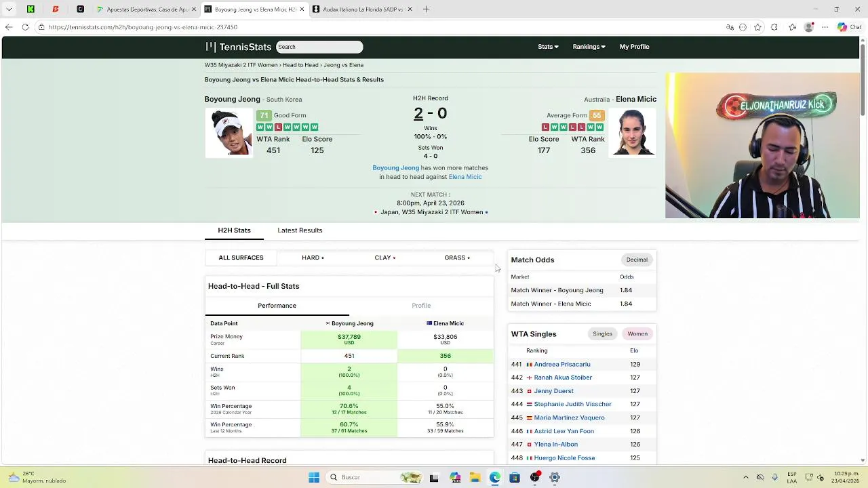Viewport: 868px width, 488px height.
Task: Switch to the H2H Stats tab
Action: pos(234,230)
